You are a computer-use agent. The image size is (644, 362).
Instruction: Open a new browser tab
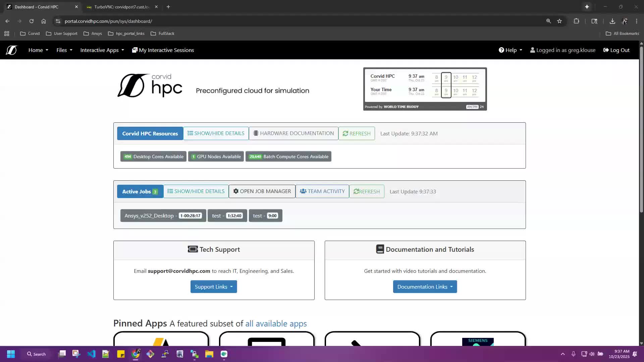168,7
